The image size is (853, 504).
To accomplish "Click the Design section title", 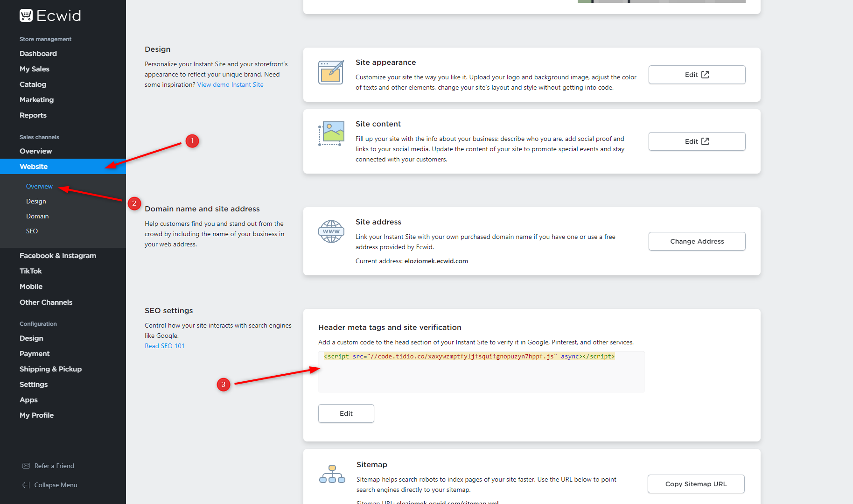I will pos(157,49).
